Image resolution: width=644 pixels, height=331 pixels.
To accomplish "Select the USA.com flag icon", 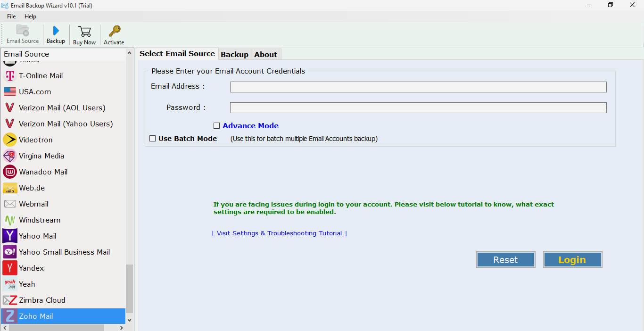I will [x=10, y=92].
